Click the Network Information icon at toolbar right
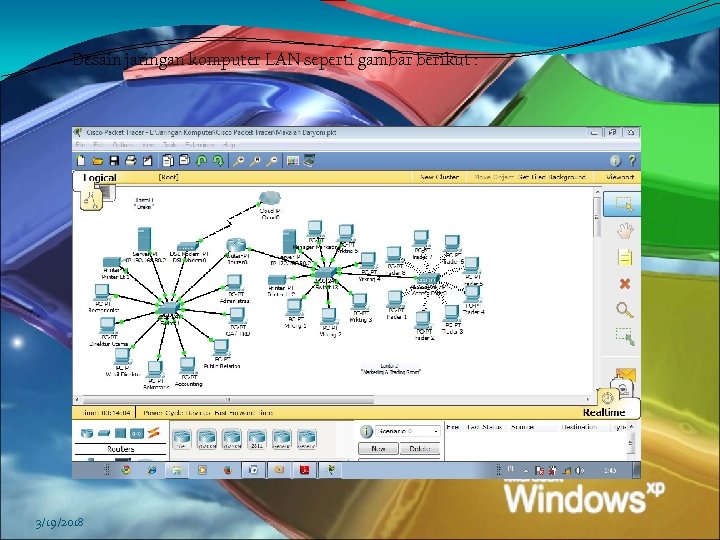This screenshot has width=720, height=540. (x=615, y=160)
